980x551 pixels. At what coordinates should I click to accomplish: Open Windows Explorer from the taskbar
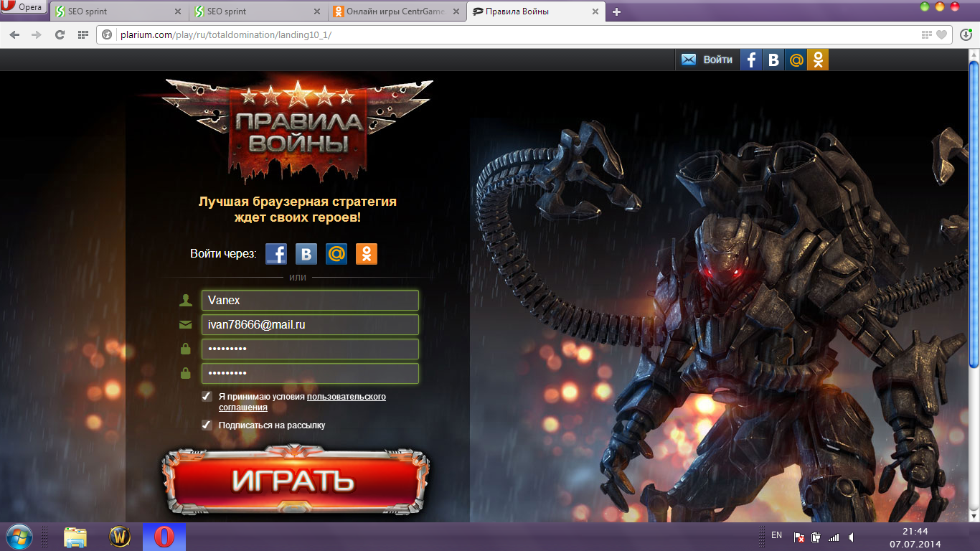pyautogui.click(x=75, y=537)
